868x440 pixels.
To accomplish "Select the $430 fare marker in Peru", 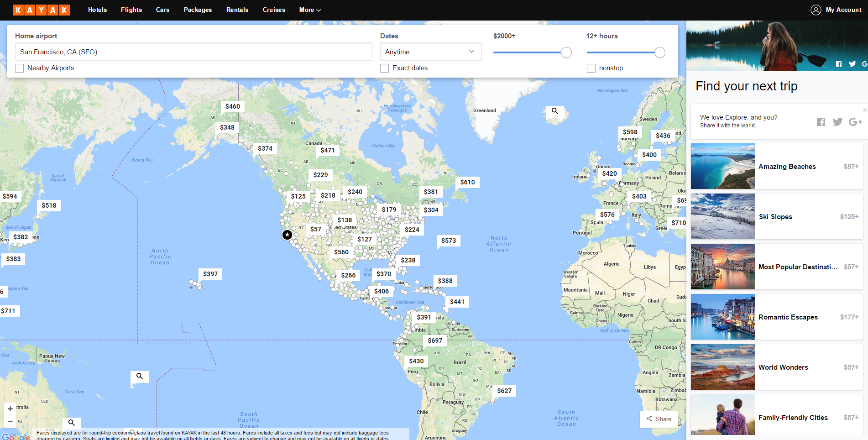I will click(x=416, y=361).
